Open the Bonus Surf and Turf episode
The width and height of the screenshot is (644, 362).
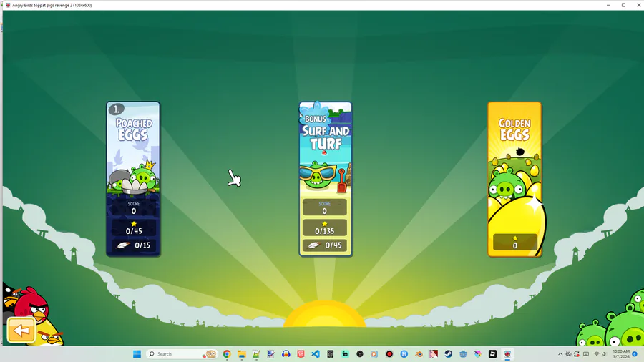[326, 179]
